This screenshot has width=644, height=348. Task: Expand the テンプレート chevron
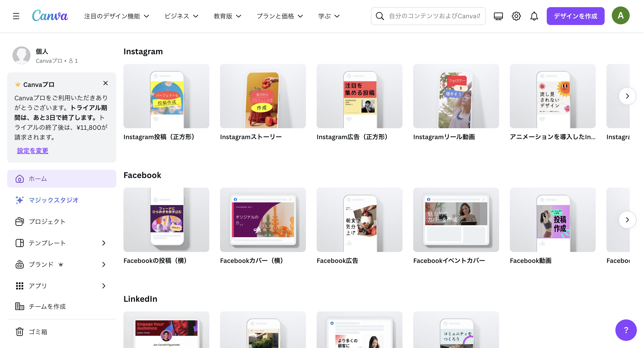(x=104, y=243)
